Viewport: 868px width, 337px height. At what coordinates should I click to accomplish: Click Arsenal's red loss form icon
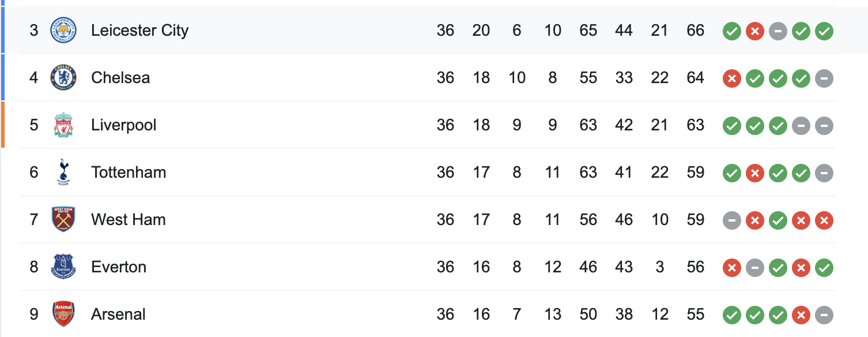[801, 314]
